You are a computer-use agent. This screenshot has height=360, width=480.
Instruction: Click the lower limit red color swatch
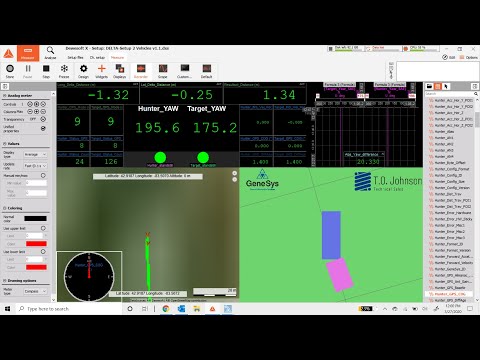point(36,267)
